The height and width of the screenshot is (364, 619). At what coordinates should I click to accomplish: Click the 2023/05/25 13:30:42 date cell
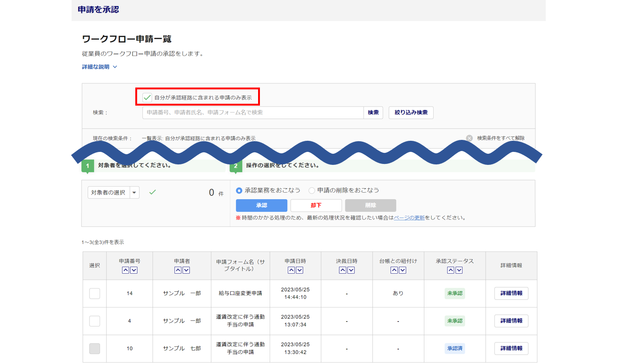coord(295,349)
